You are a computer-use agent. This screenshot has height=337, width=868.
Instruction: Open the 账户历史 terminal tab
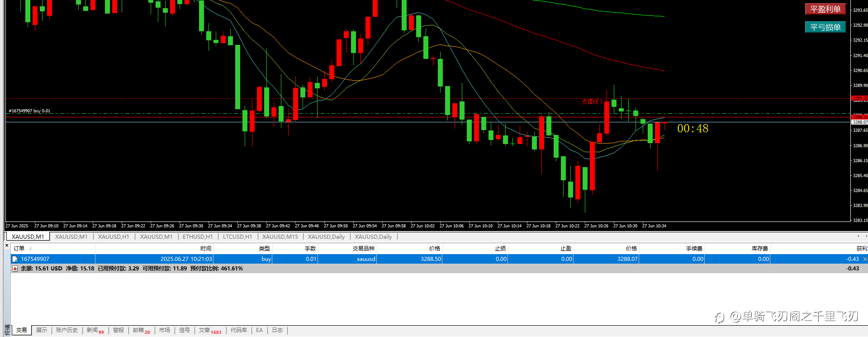[x=67, y=330]
